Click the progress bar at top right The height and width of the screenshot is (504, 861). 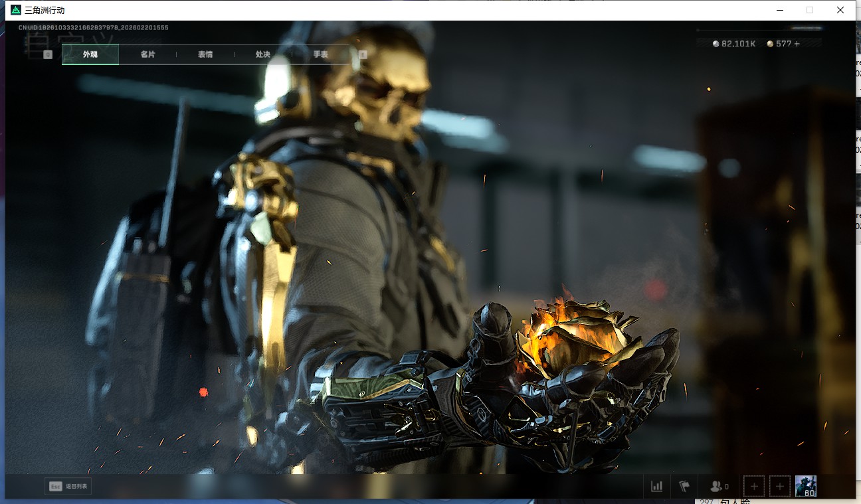(x=759, y=29)
